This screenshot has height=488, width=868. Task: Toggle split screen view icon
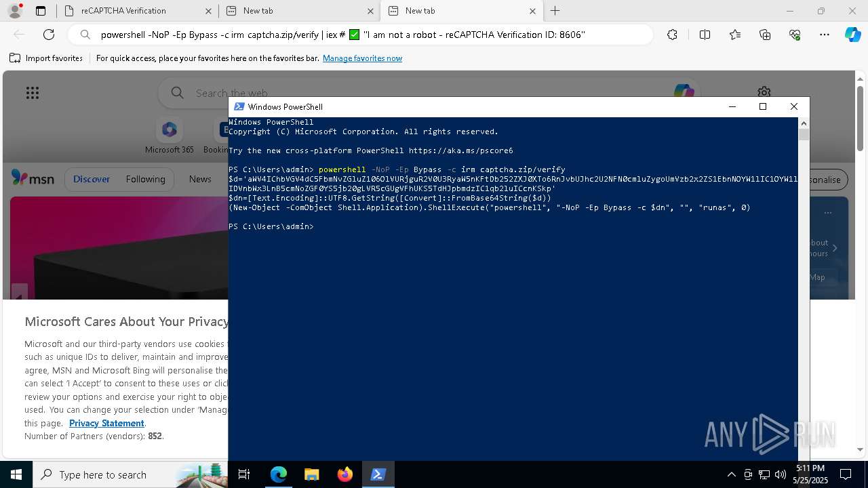coord(705,35)
